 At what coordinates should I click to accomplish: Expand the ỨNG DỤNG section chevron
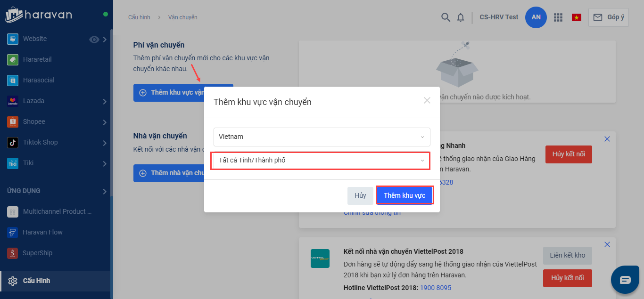point(105,191)
